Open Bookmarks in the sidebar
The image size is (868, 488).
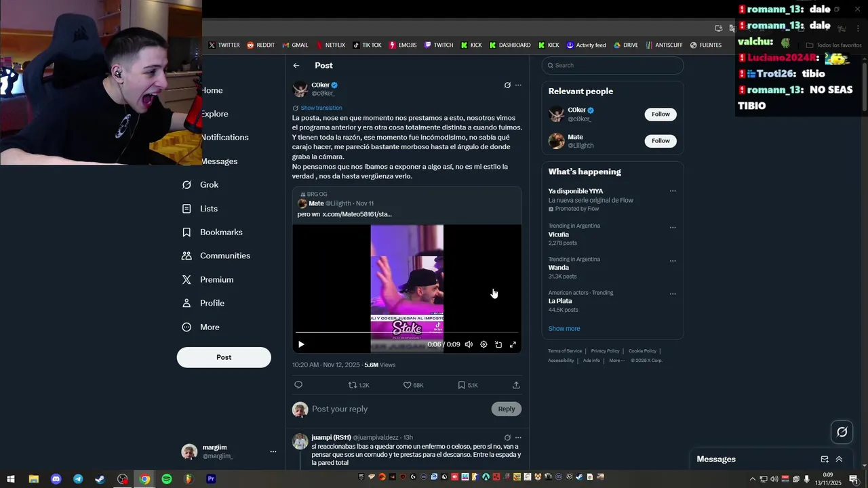212,232
